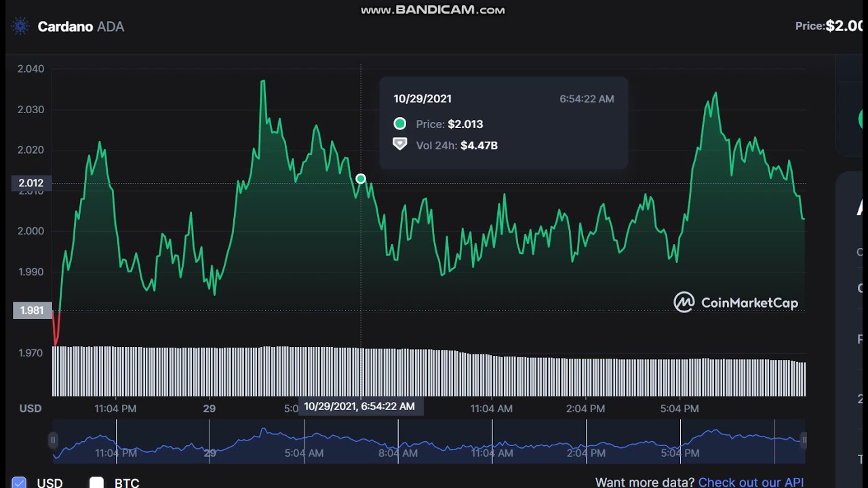Click the USD label under the y-axis
The width and height of the screenshot is (868, 488).
[x=31, y=409]
